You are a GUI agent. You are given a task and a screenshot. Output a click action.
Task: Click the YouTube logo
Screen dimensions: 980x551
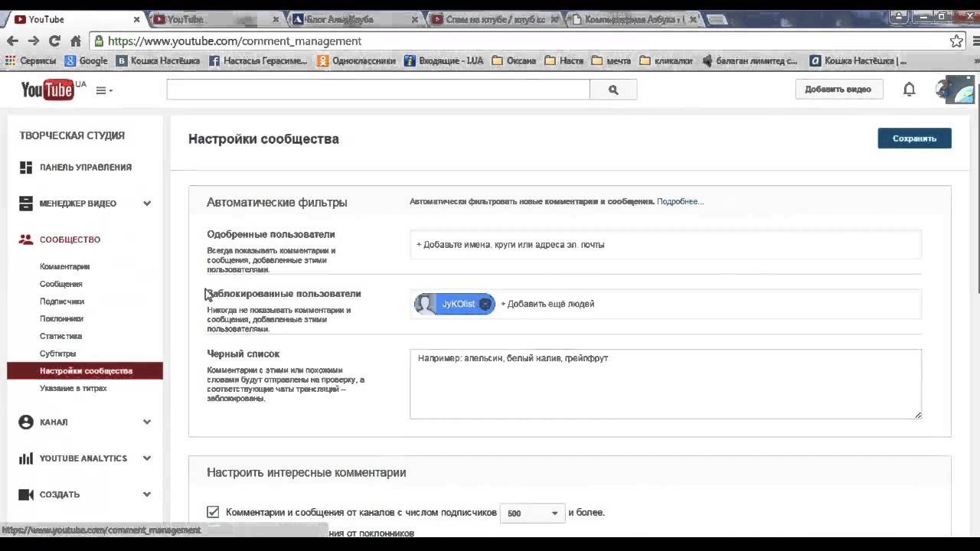click(47, 90)
